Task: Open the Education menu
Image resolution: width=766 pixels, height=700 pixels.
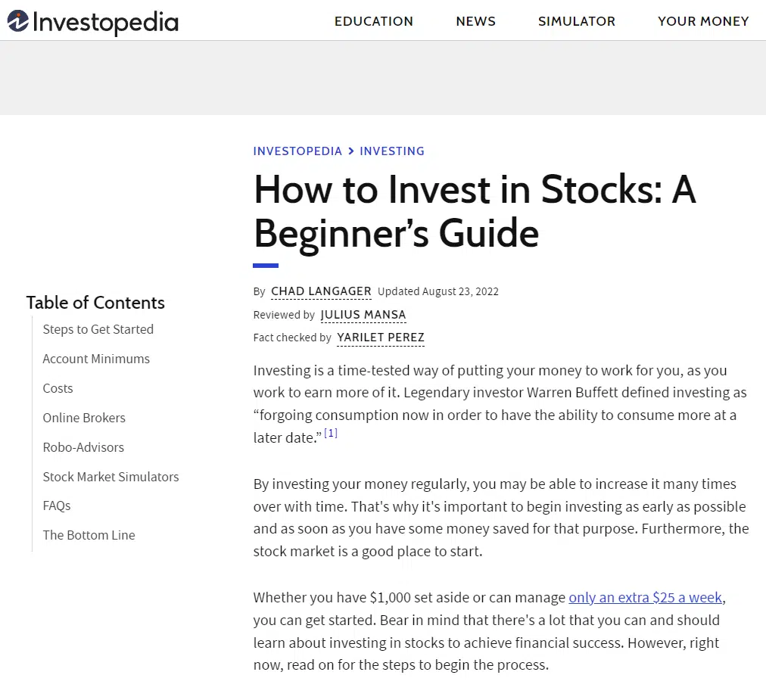Action: pyautogui.click(x=374, y=21)
